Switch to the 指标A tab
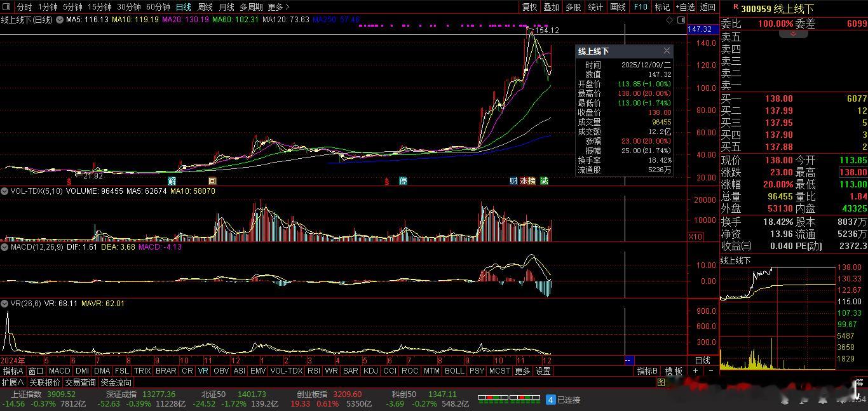 tap(13, 370)
